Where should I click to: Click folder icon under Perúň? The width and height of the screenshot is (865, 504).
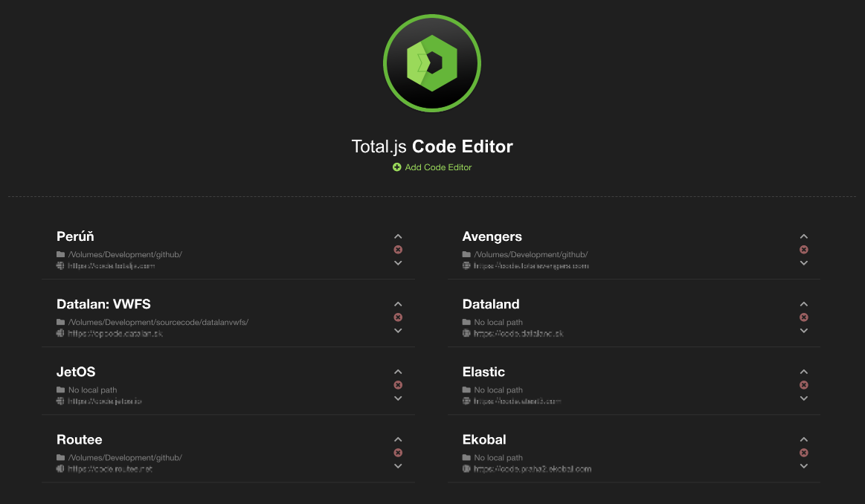coord(61,255)
